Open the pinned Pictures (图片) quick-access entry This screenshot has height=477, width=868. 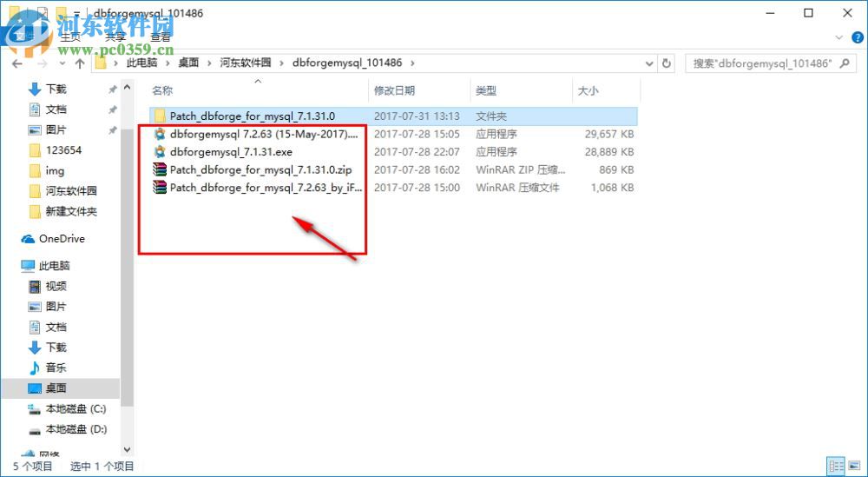(x=56, y=129)
